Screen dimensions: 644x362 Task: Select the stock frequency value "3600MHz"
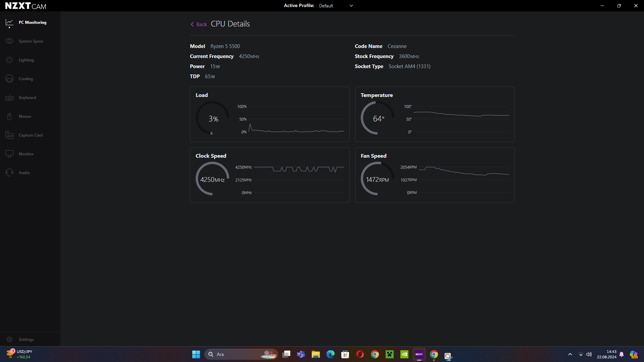click(x=409, y=56)
